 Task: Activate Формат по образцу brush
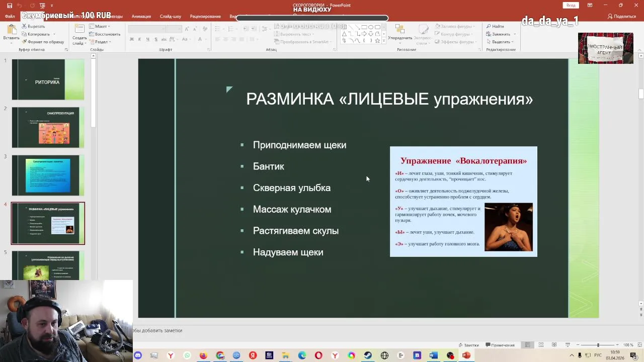pyautogui.click(x=43, y=42)
